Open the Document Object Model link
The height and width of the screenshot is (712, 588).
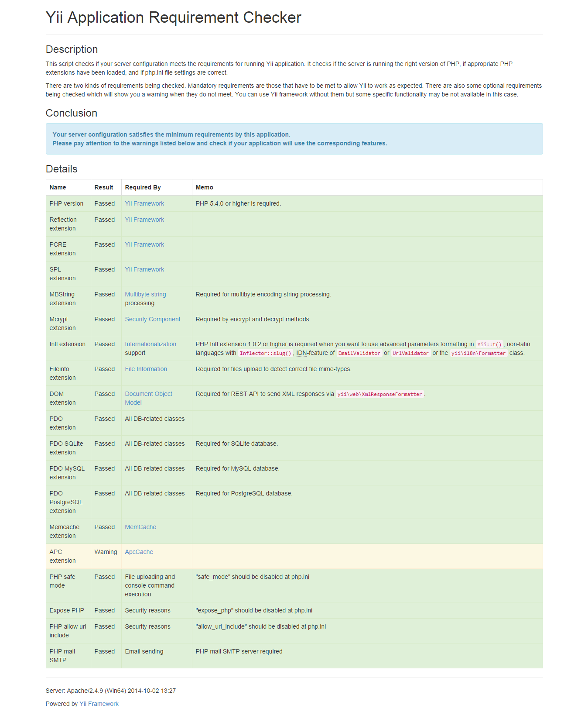coord(149,398)
